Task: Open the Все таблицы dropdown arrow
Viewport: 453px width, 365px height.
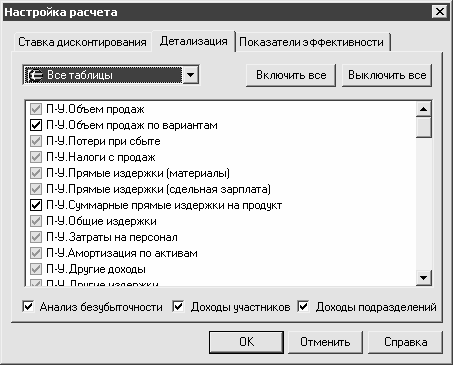Action: click(x=190, y=75)
